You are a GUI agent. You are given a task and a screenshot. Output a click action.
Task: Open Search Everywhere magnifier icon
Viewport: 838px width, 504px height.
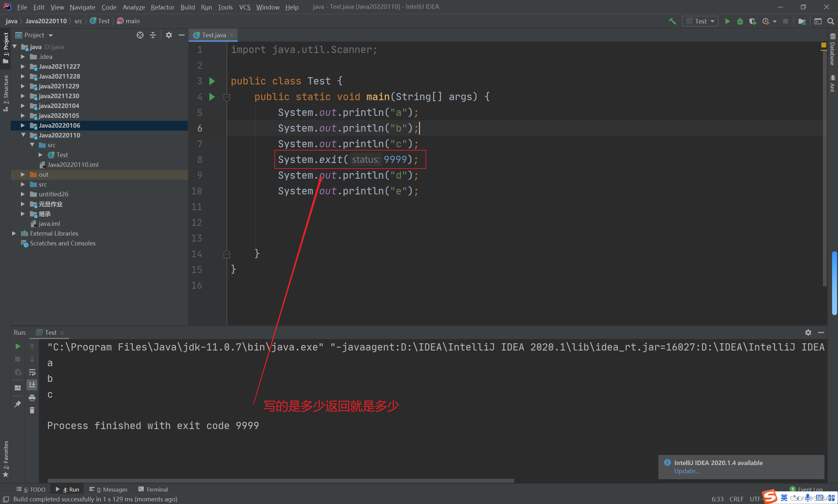[x=830, y=21]
